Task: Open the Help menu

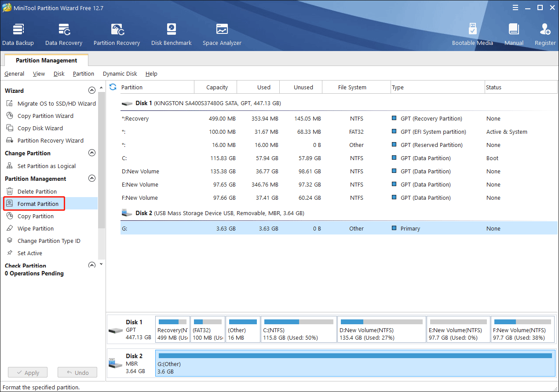Action: 151,73
